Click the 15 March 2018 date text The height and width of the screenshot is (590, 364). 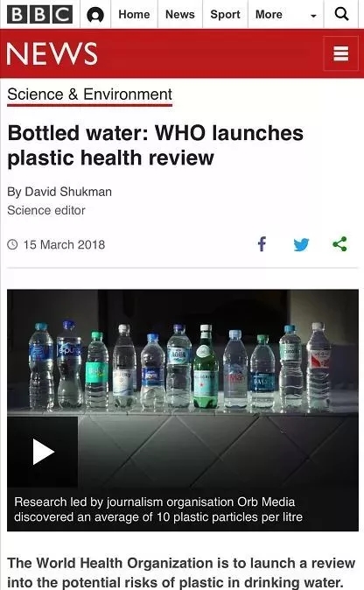[x=64, y=244]
